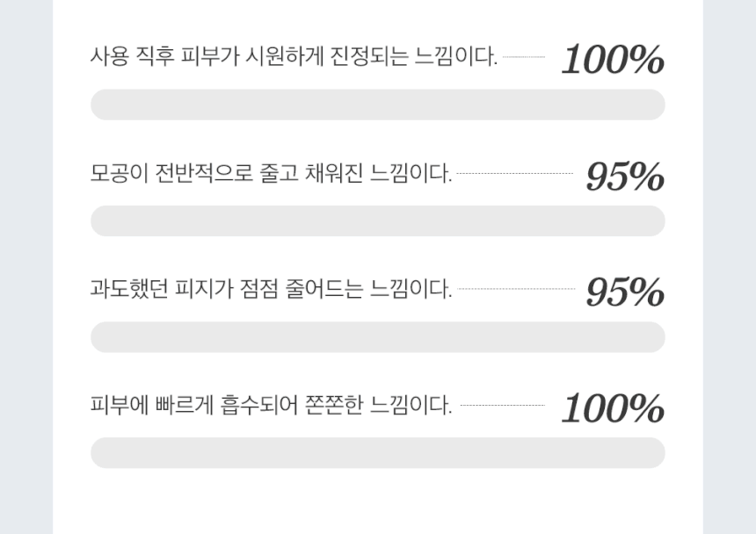756x534 pixels.
Task: Click the statement '과도했던 피지가 점점 줄어드는 느낌이다.'
Action: pyautogui.click(x=271, y=289)
